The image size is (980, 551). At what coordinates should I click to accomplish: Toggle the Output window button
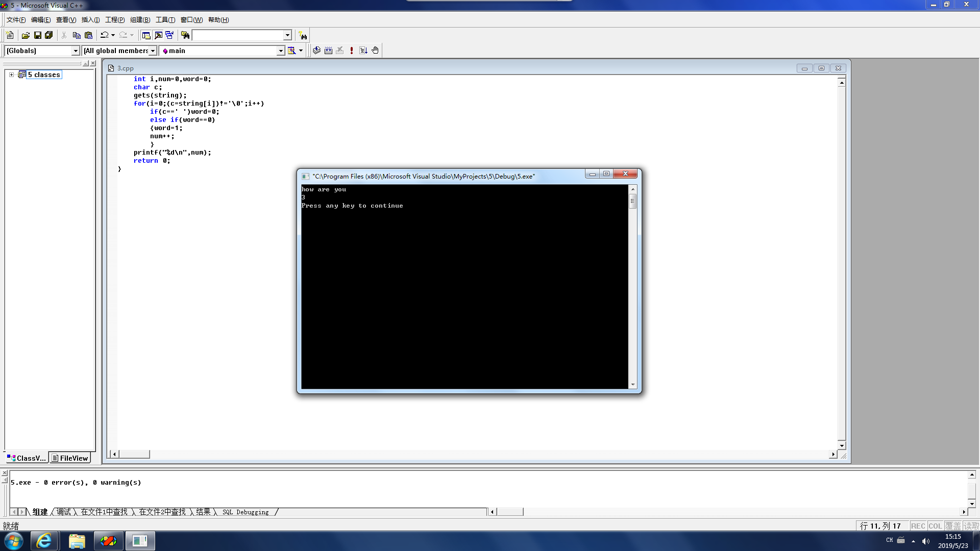(158, 35)
